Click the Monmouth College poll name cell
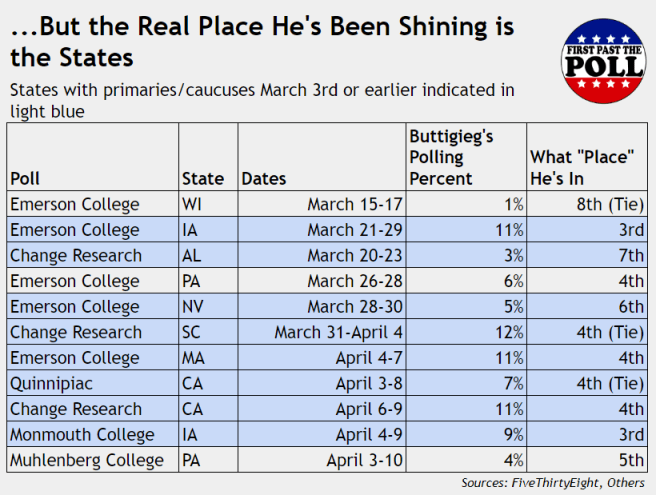This screenshot has width=656, height=495. (x=82, y=435)
